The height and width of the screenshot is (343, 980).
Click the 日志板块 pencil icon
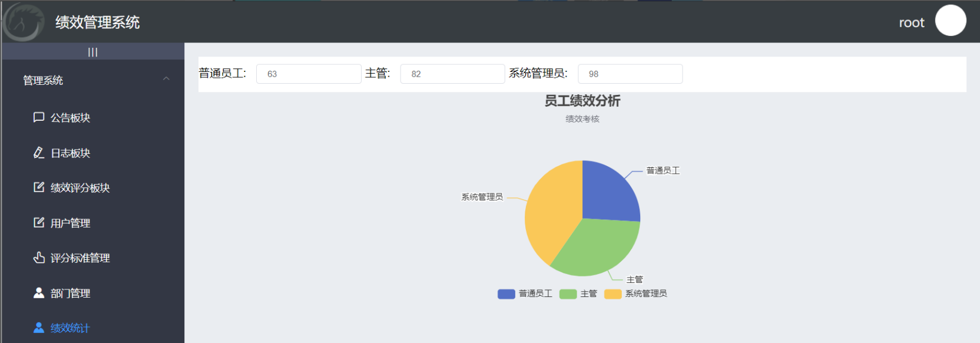tap(39, 153)
